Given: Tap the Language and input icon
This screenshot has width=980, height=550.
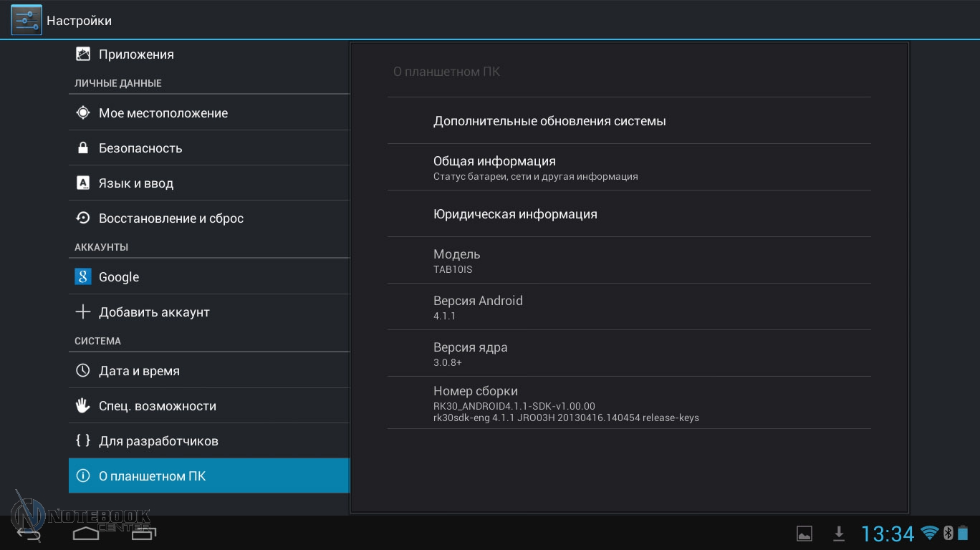Looking at the screenshot, I should coord(83,183).
